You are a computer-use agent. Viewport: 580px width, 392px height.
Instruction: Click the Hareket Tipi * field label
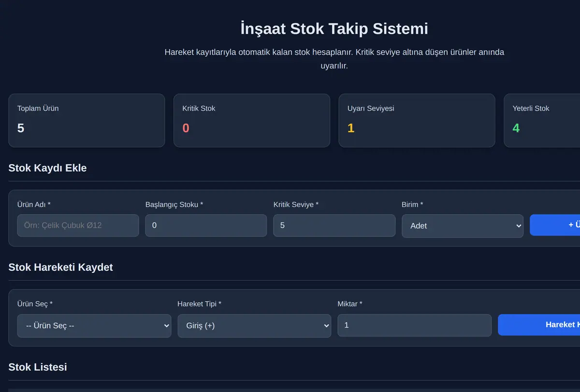click(x=200, y=304)
